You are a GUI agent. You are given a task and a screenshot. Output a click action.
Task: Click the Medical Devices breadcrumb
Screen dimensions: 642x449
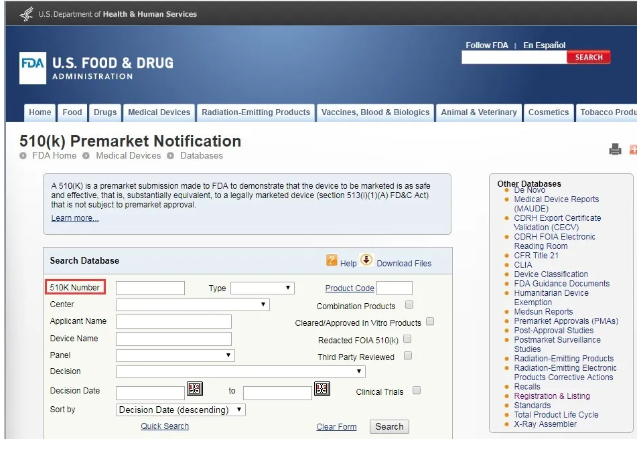pyautogui.click(x=128, y=156)
